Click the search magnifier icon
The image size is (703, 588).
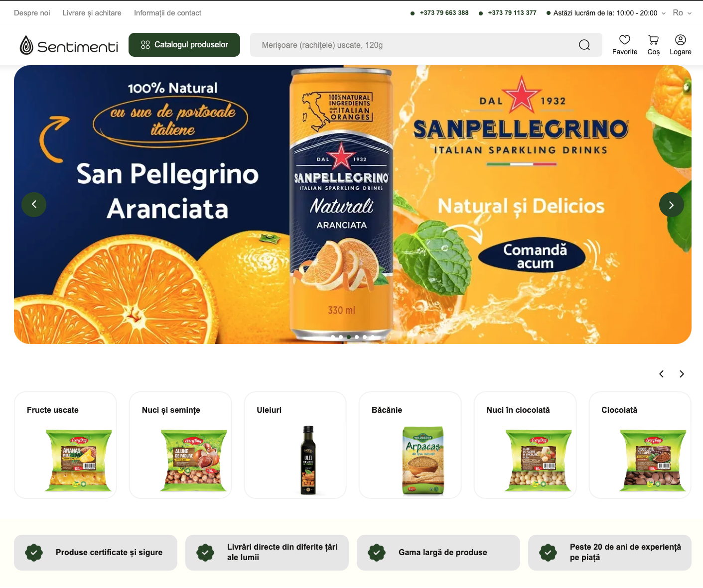(584, 45)
